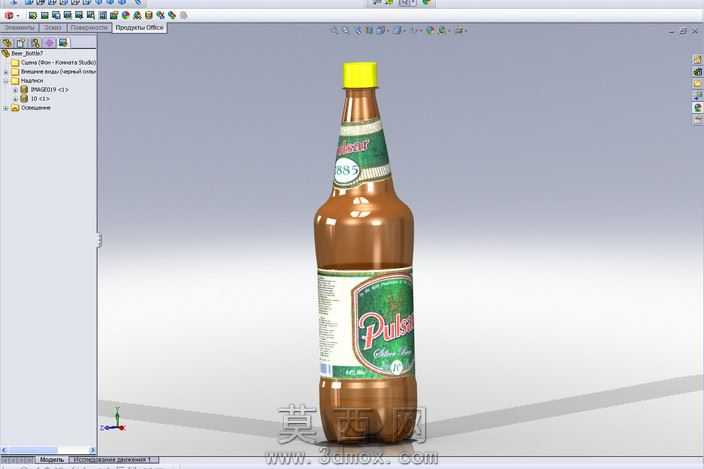Click the third render icon with overlapping windows

pos(56,15)
